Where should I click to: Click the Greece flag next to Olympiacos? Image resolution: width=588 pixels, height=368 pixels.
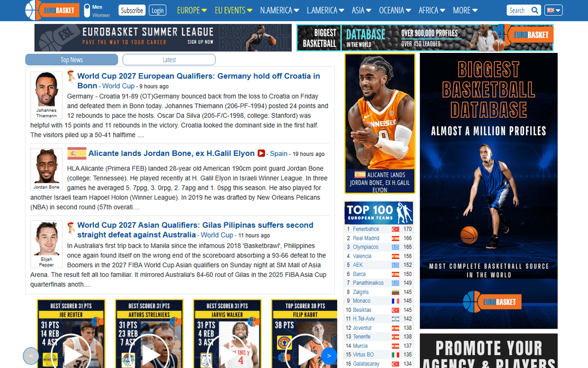pos(395,247)
